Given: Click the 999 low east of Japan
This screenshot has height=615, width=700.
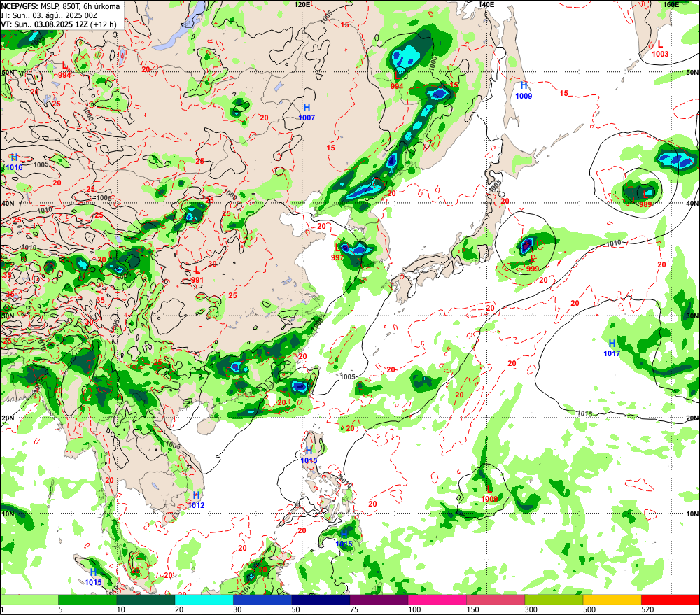Looking at the screenshot, I should 533,269.
